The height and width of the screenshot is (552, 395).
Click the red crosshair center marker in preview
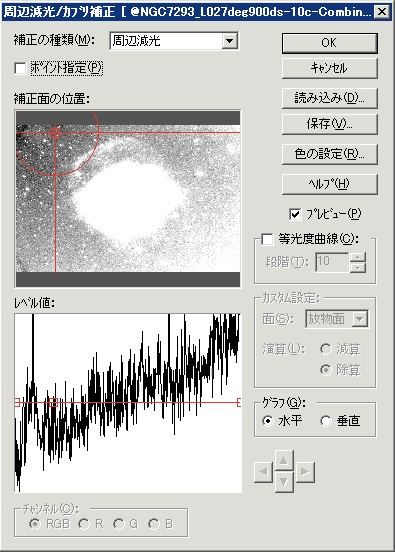click(55, 133)
